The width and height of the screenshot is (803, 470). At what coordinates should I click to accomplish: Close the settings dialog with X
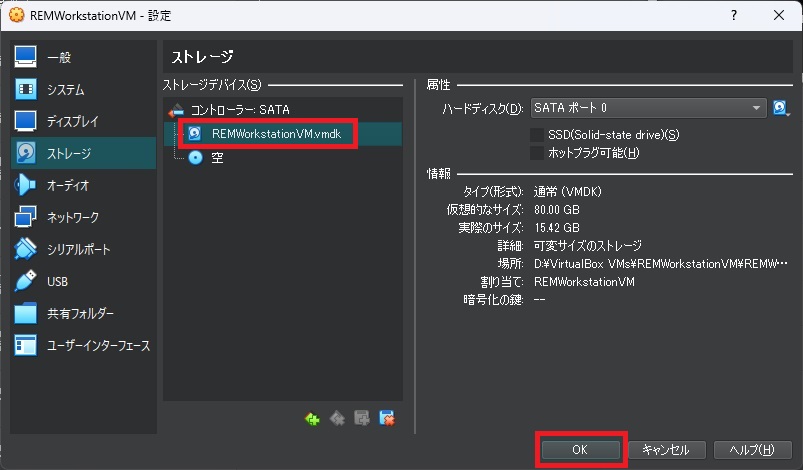pos(779,15)
